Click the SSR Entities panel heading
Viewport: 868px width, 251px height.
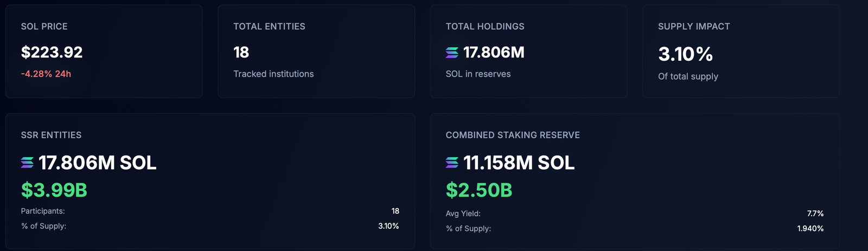point(51,135)
